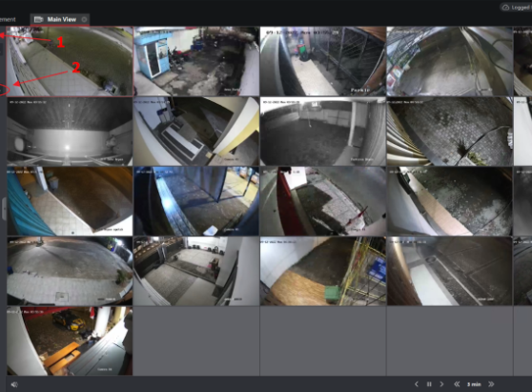The height and width of the screenshot is (392, 532).
Task: Click the cloud Logged status indicator
Action: [517, 7]
